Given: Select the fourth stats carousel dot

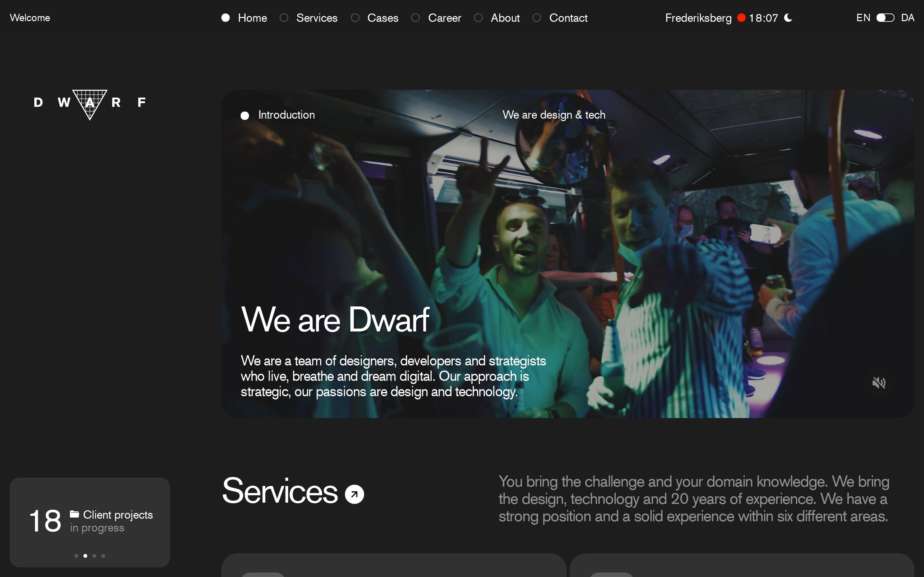Looking at the screenshot, I should coord(103,556).
